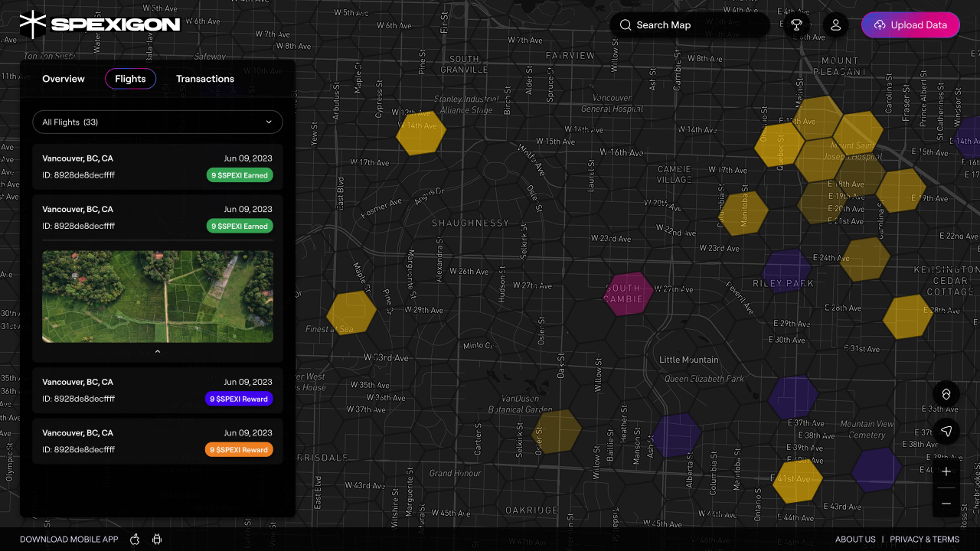Click the blue 9 $SPEXI Reward badge

(240, 399)
